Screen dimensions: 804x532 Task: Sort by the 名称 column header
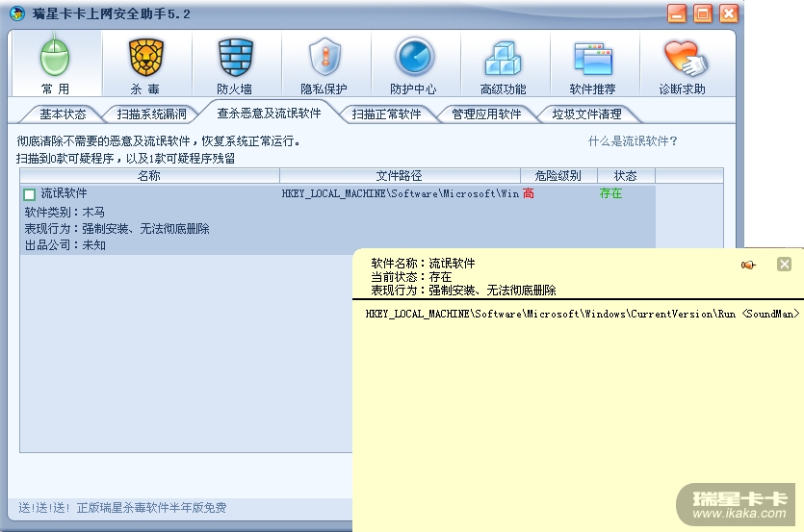(x=149, y=176)
